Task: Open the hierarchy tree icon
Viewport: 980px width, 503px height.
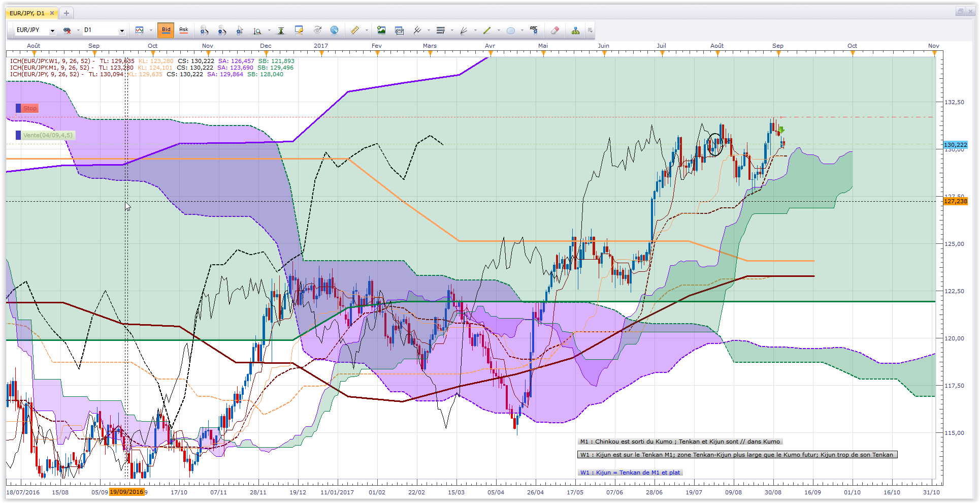Action: [575, 30]
